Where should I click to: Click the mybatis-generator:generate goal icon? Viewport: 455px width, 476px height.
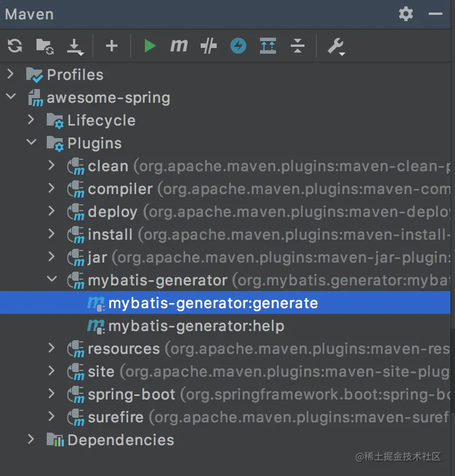pos(96,304)
